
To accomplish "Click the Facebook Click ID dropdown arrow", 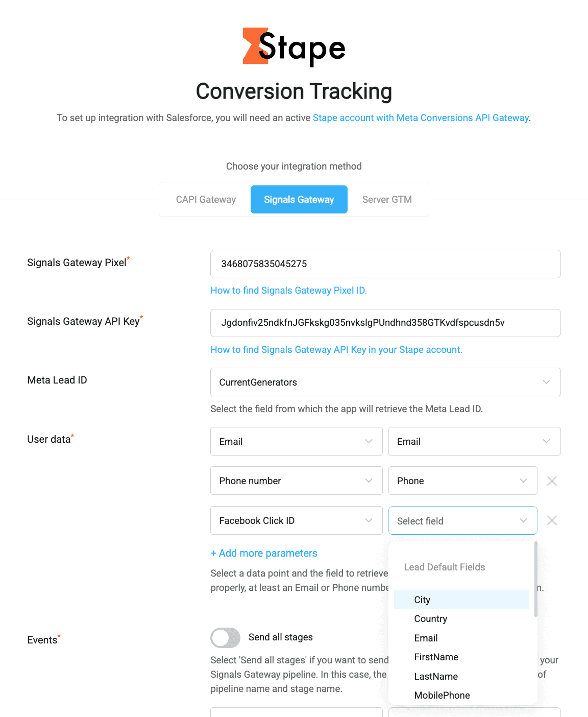I will (x=368, y=520).
